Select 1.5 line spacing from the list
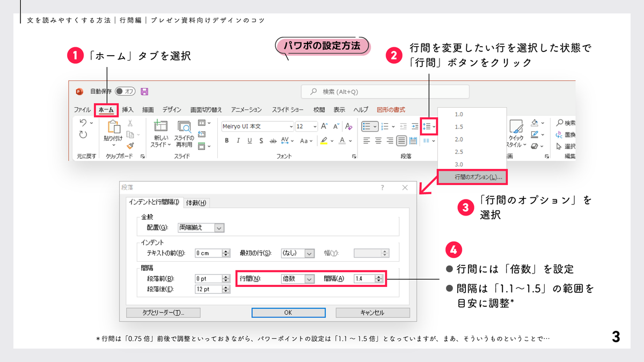The image size is (644, 362). coord(459,127)
